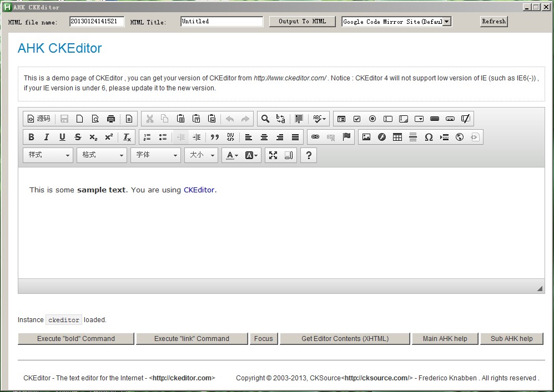Open the spell check ABC dropdown
Image resolution: width=554 pixels, height=392 pixels.
coord(319,119)
